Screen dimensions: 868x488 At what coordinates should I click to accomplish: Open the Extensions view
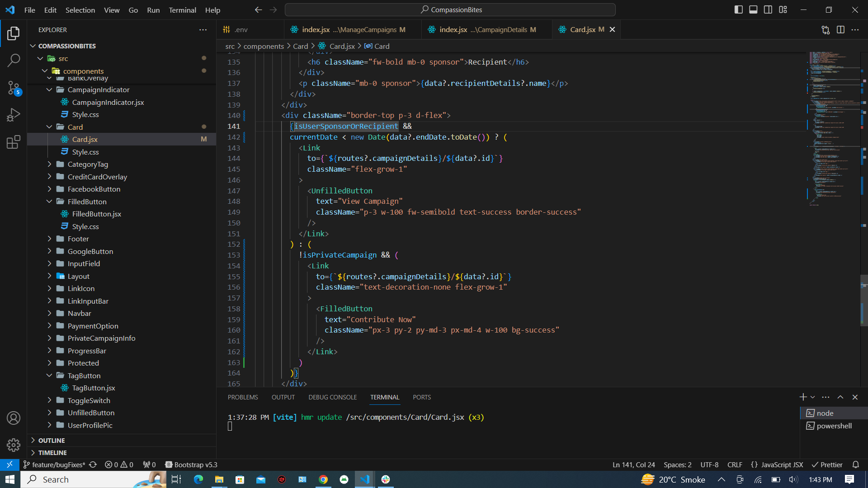[14, 142]
